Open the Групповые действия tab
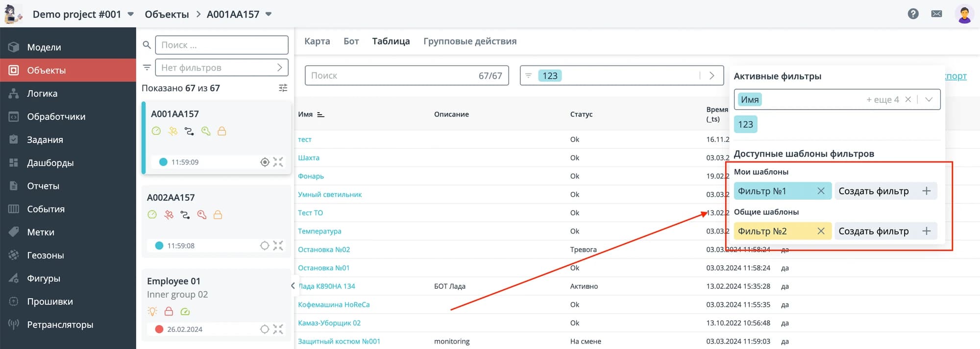This screenshot has height=349, width=980. click(x=470, y=41)
